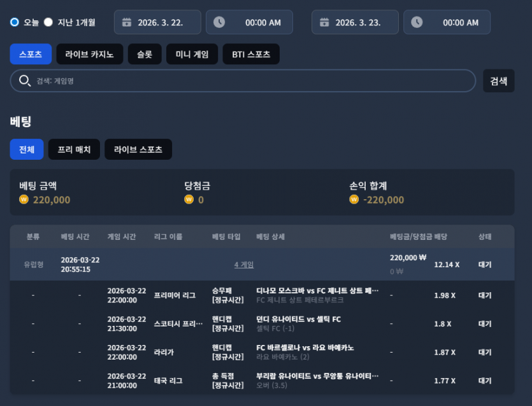Image resolution: width=532 pixels, height=406 pixels.
Task: Focus the 검색: 게임명 search field
Action: click(x=243, y=81)
